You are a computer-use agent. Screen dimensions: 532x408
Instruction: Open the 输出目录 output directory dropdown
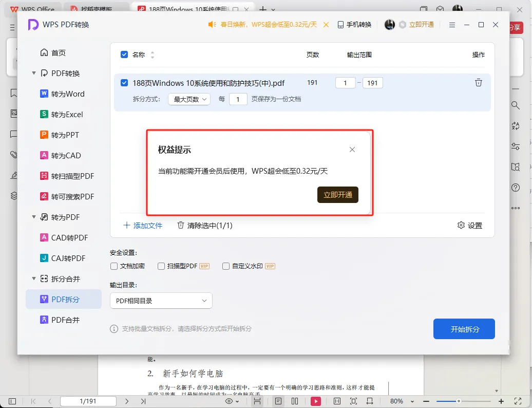tap(161, 301)
